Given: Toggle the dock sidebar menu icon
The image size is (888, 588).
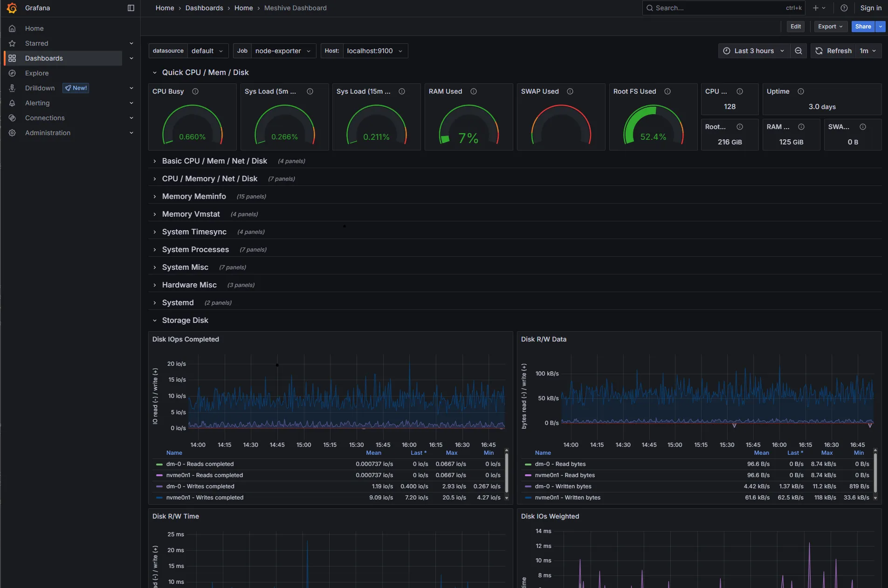Looking at the screenshot, I should tap(131, 8).
